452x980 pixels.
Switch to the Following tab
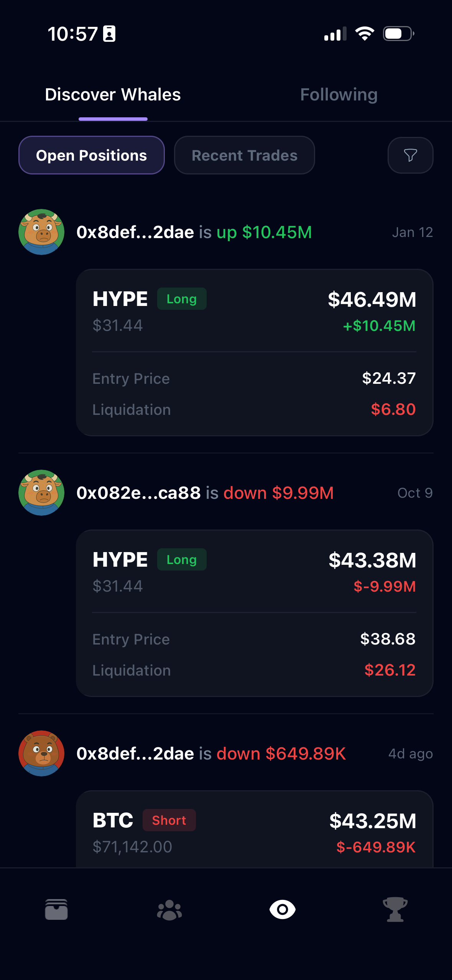(339, 95)
